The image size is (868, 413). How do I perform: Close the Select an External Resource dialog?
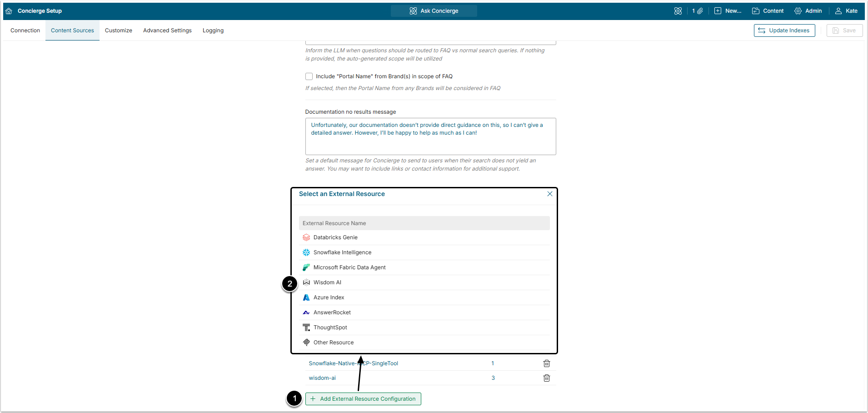pyautogui.click(x=550, y=194)
